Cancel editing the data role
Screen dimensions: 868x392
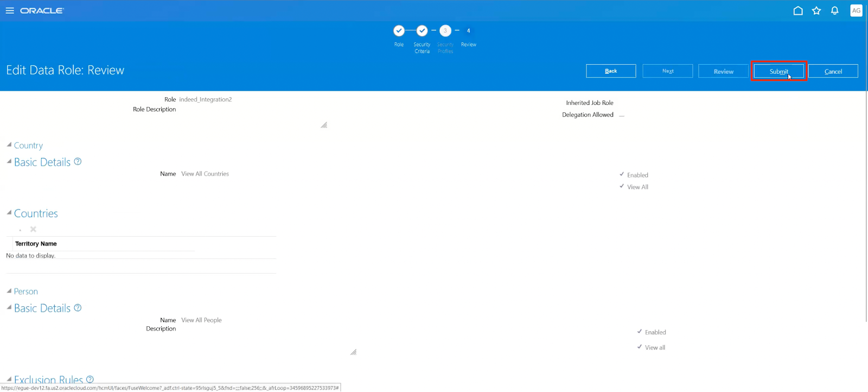click(x=833, y=71)
